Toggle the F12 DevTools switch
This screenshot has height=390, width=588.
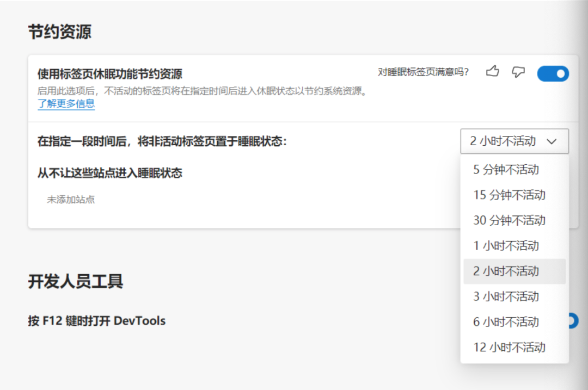(573, 321)
